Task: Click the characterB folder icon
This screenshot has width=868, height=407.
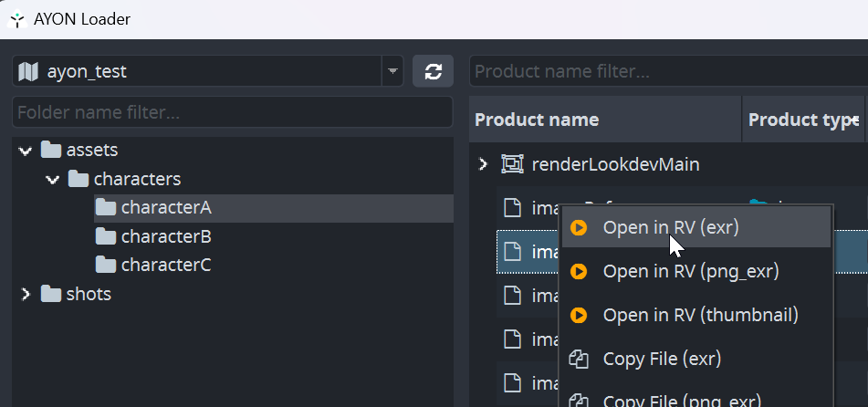Action: pyautogui.click(x=107, y=237)
